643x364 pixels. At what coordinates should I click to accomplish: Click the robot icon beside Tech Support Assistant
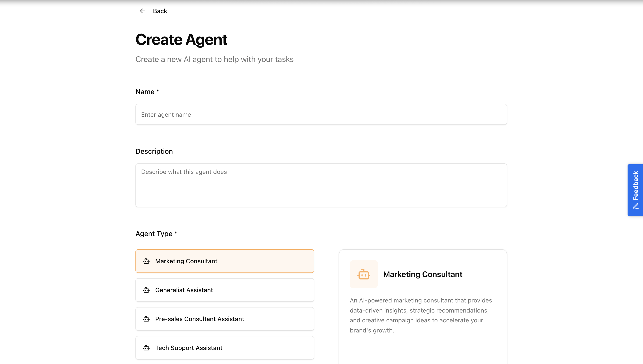146,348
